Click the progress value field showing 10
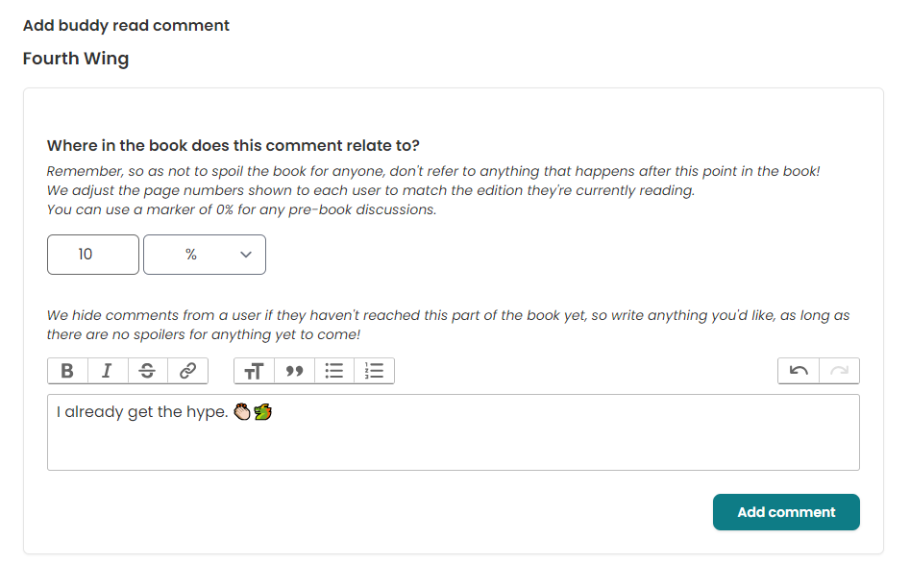 click(92, 255)
